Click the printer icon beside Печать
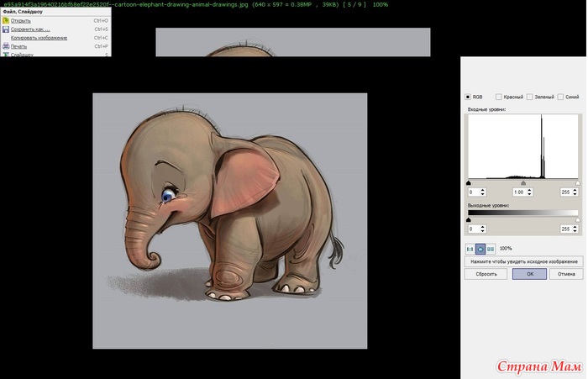This screenshot has width=588, height=379. click(x=6, y=46)
